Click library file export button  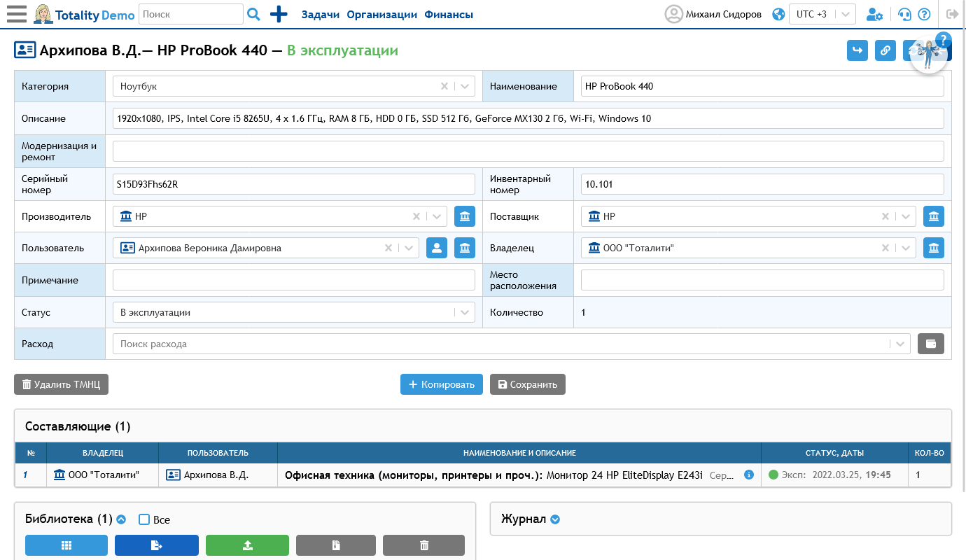(157, 545)
